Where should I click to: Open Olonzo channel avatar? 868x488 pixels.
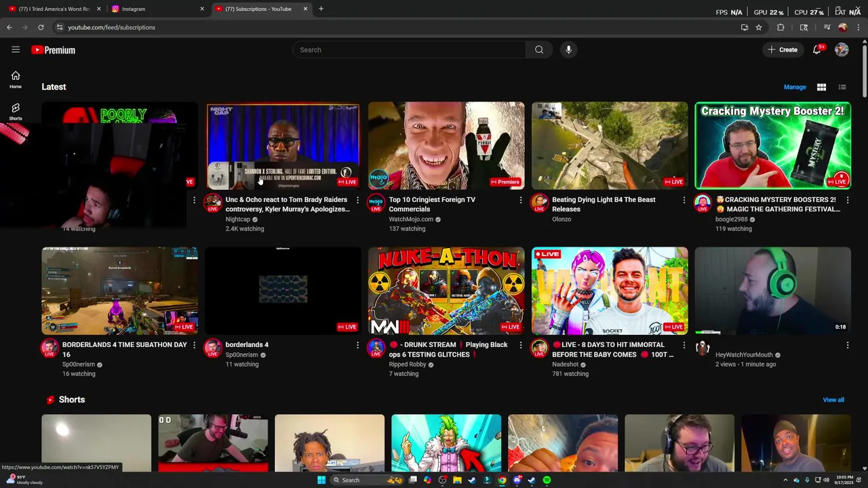coord(539,202)
